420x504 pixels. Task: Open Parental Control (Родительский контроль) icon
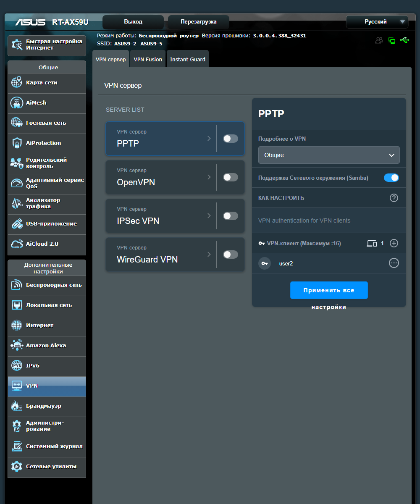pos(17,163)
